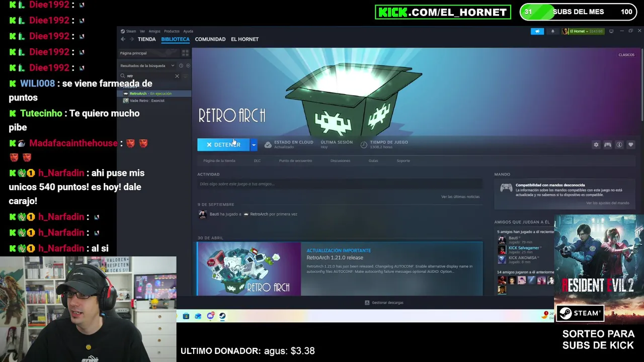This screenshot has width=644, height=362.
Task: Open advanced search filter options icon
Action: [185, 76]
